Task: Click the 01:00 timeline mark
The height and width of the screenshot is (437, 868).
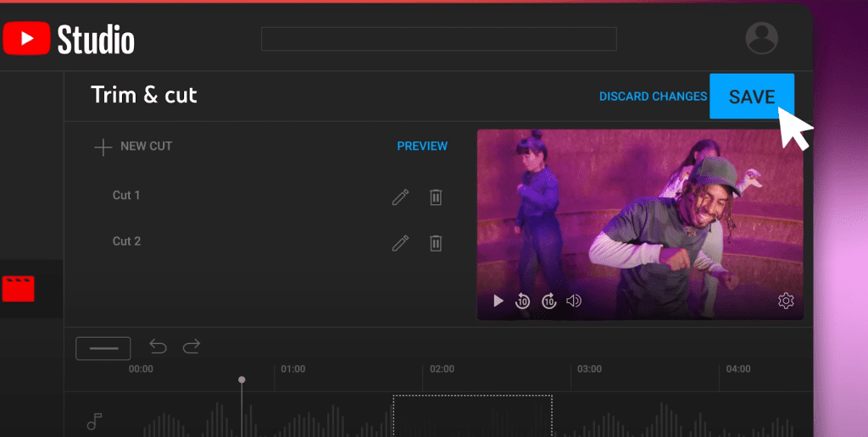Action: pyautogui.click(x=292, y=369)
